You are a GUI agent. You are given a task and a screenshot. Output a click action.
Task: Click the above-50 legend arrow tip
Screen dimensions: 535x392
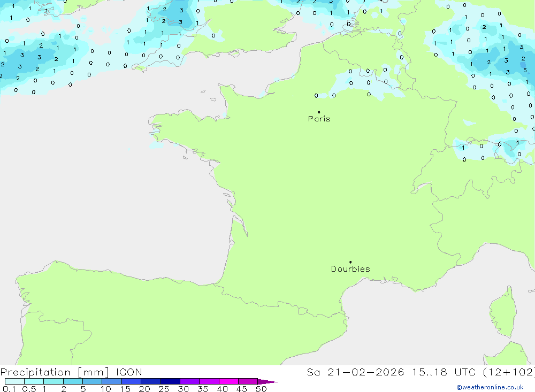tap(267, 381)
